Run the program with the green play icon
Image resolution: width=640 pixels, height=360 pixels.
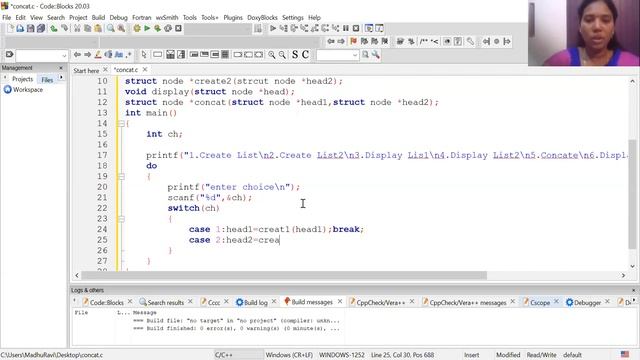(147, 28)
